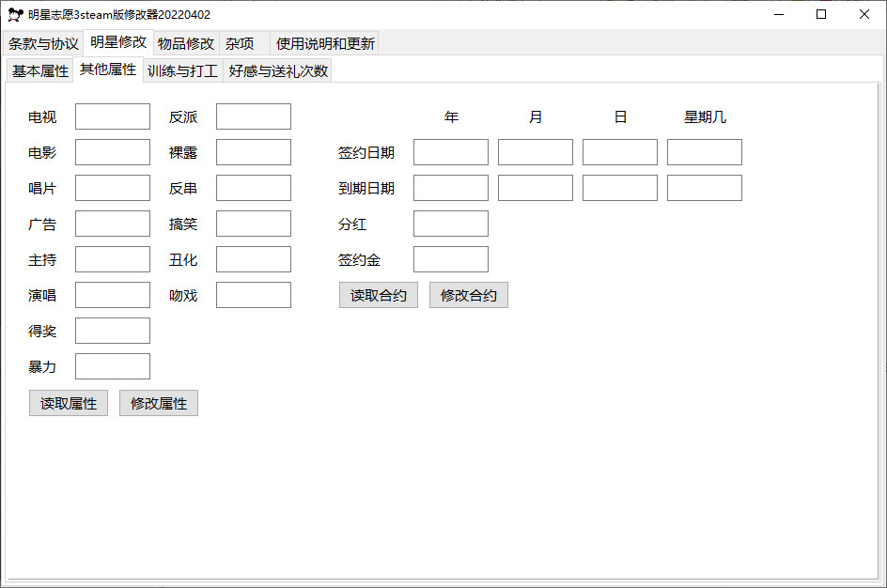Click the 修改合约 button
This screenshot has height=588, width=887.
(469, 296)
